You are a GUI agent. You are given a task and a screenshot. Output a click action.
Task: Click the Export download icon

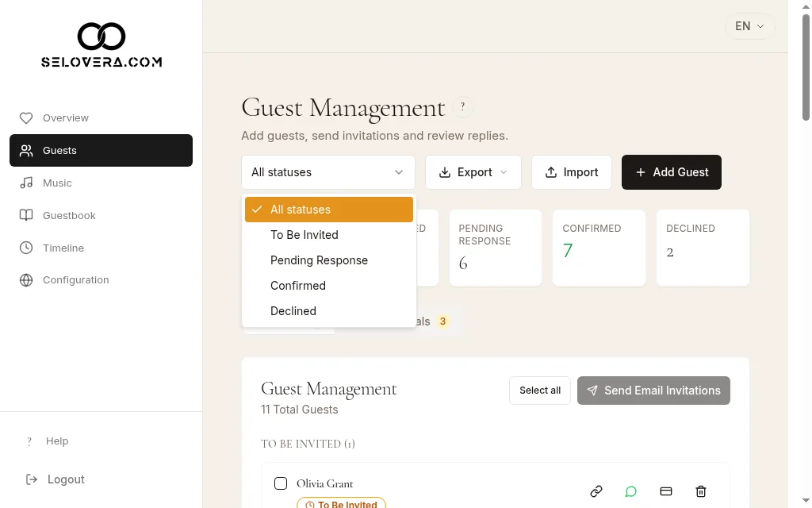pos(444,172)
